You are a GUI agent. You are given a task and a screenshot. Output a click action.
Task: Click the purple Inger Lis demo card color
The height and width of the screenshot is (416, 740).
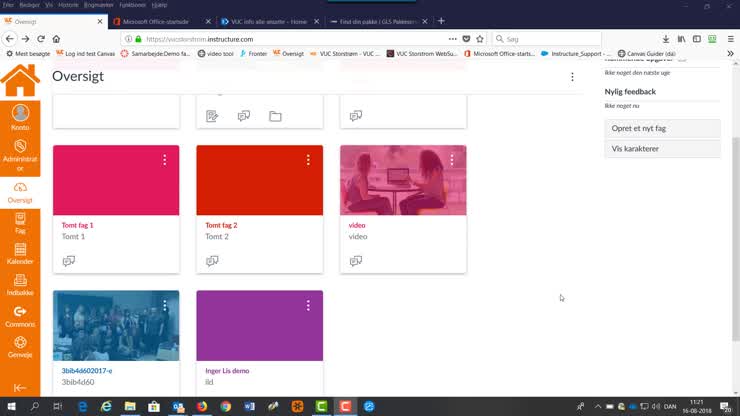[x=259, y=328]
